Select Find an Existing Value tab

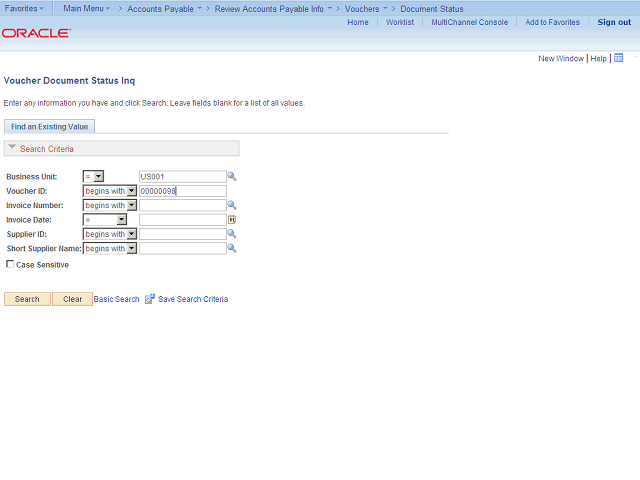[x=49, y=127]
